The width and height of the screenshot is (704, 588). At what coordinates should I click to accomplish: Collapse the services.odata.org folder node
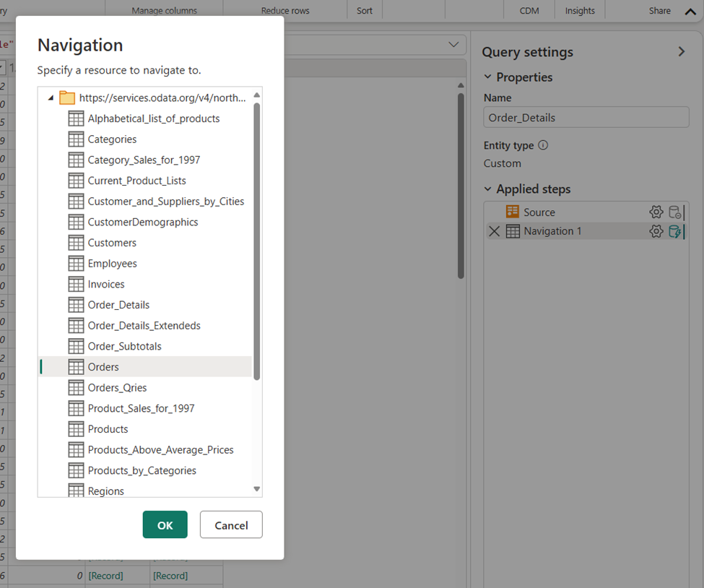(x=51, y=98)
